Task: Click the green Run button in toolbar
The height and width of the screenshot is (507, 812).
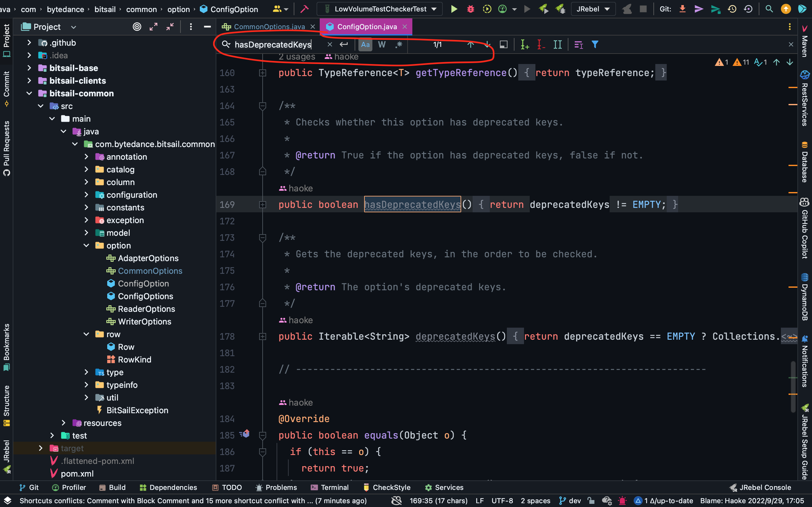Action: tap(454, 9)
